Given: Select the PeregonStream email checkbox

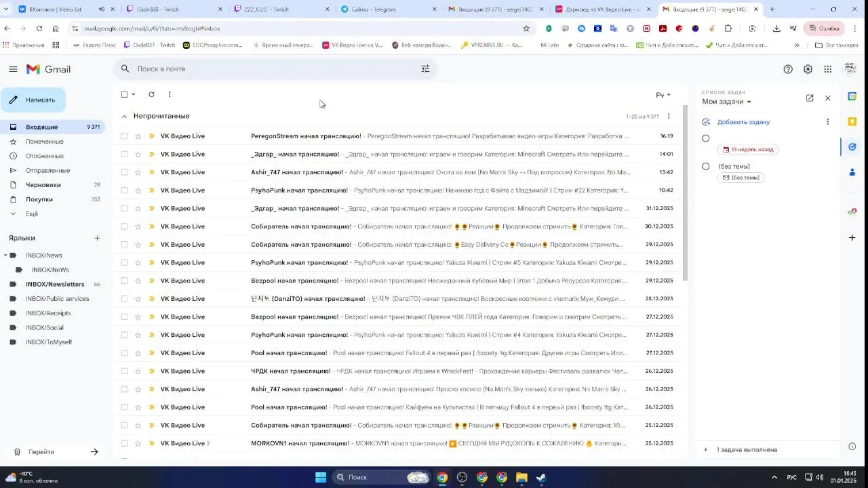Looking at the screenshot, I should pos(124,136).
